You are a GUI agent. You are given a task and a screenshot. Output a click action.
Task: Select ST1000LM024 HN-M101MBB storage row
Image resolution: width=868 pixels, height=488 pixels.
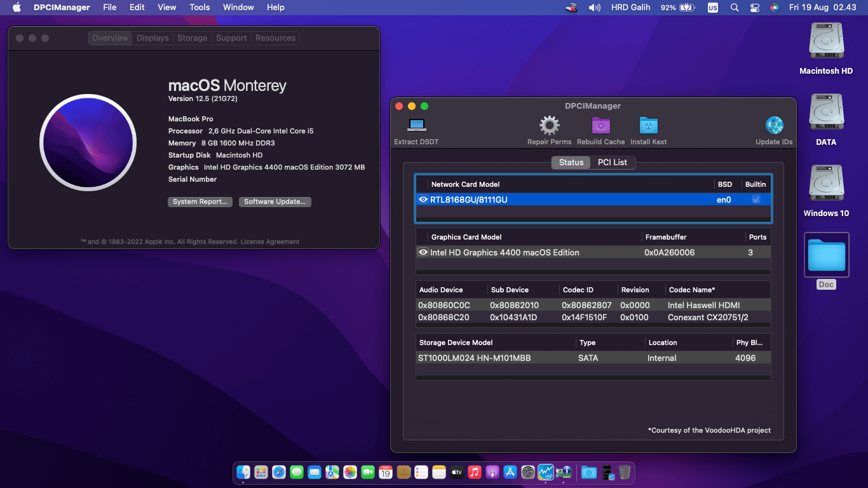(593, 358)
